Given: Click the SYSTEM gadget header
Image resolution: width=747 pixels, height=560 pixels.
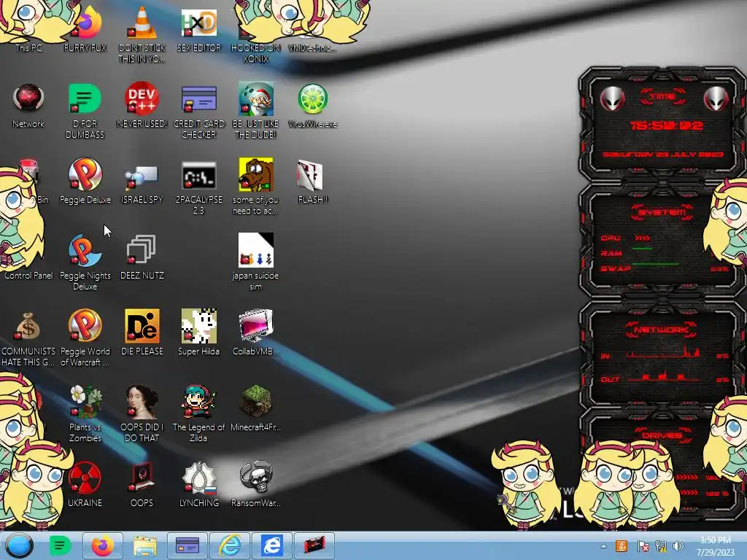Looking at the screenshot, I should tap(662, 212).
